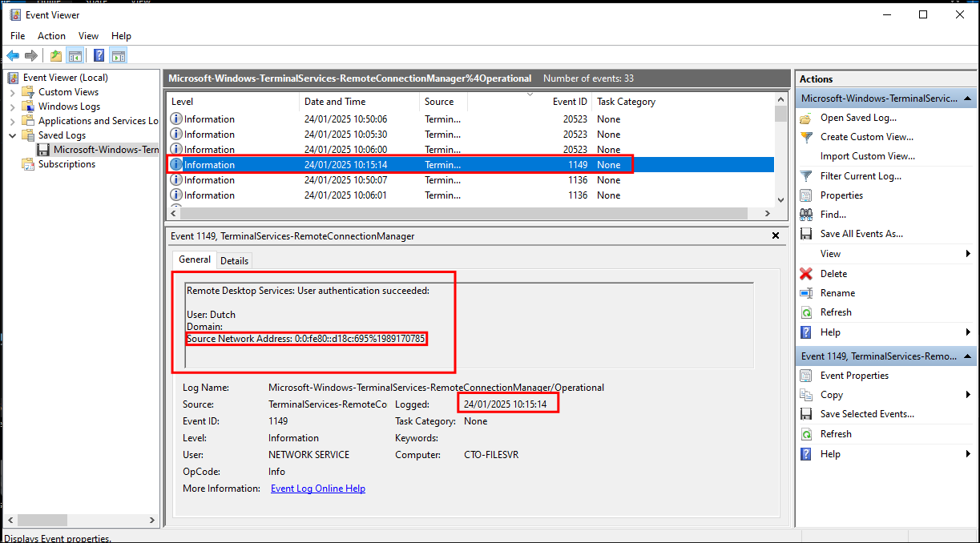Click the blue Help toolbar icon
The width and height of the screenshot is (980, 543).
click(x=99, y=55)
